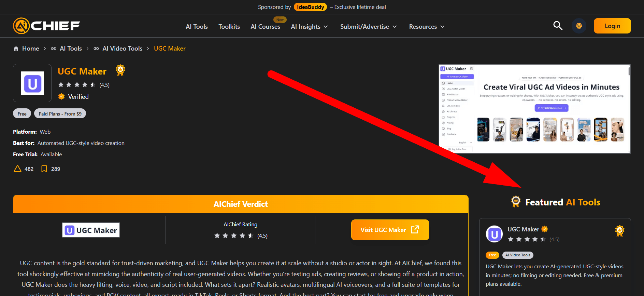The image size is (644, 296).
Task: Open UGC Maker title in Featured card
Action: pos(523,229)
